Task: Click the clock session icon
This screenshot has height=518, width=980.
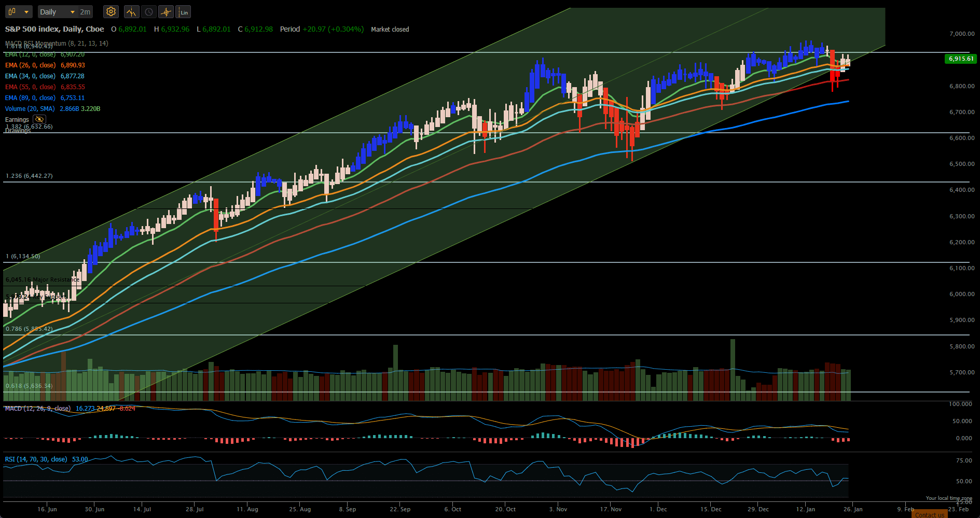Action: pyautogui.click(x=149, y=12)
